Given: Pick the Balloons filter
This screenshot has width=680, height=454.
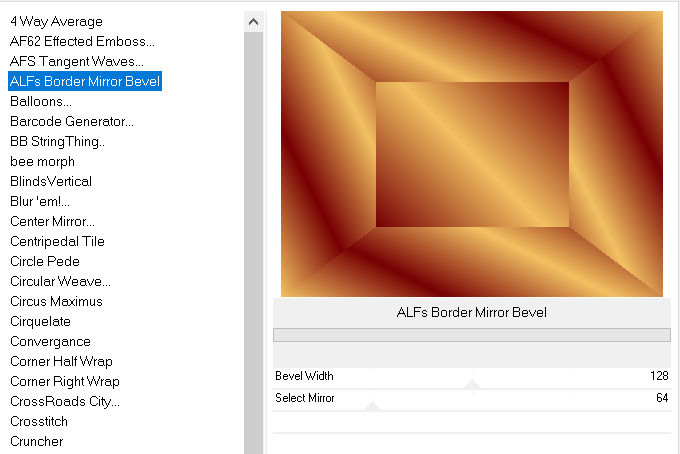Looking at the screenshot, I should pyautogui.click(x=41, y=101).
